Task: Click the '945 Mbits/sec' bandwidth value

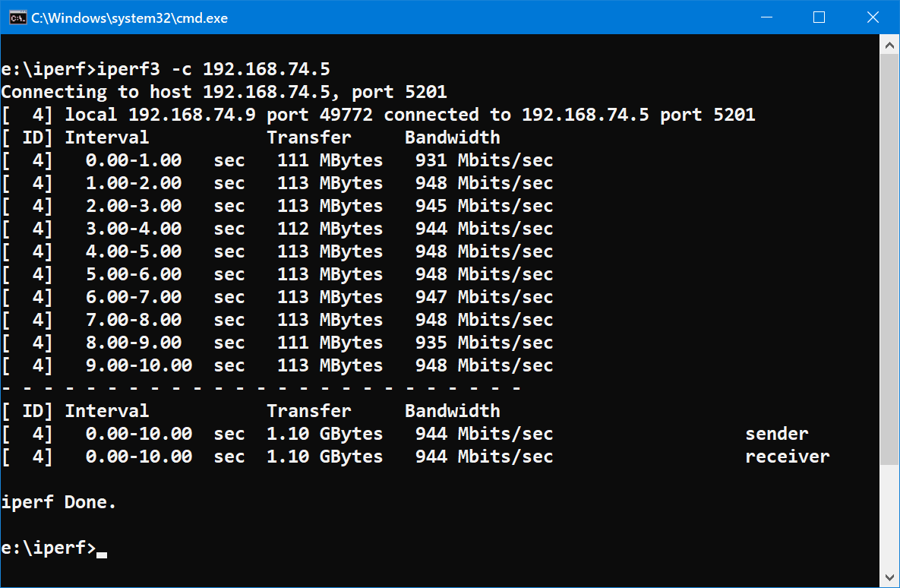Action: point(484,206)
